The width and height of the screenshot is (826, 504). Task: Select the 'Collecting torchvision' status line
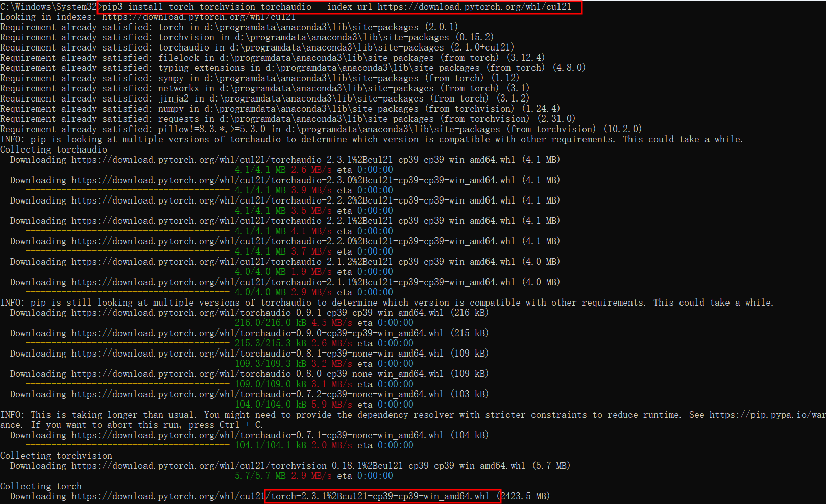pyautogui.click(x=57, y=455)
